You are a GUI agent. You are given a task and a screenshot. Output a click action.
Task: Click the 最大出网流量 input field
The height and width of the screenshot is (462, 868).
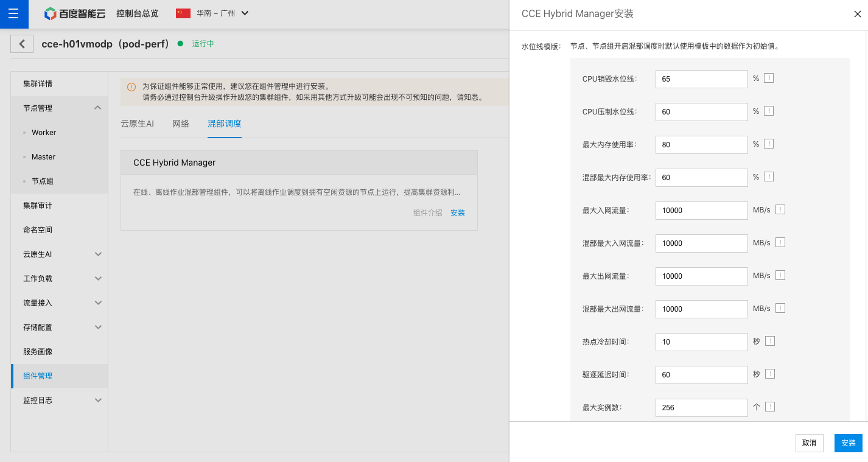(702, 276)
